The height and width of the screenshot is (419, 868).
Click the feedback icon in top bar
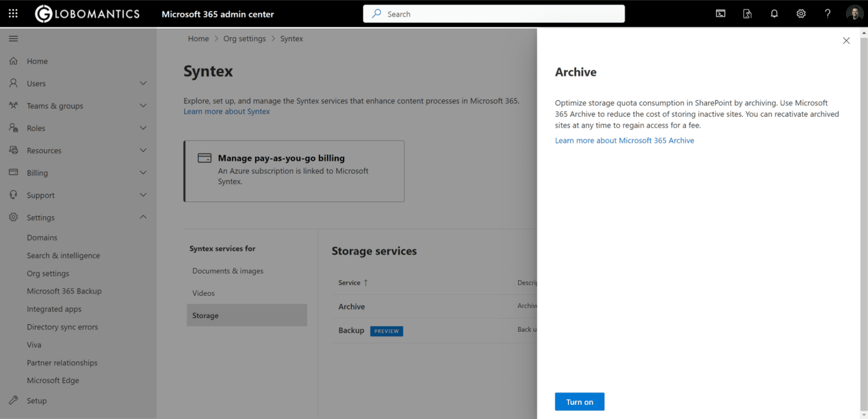(747, 13)
